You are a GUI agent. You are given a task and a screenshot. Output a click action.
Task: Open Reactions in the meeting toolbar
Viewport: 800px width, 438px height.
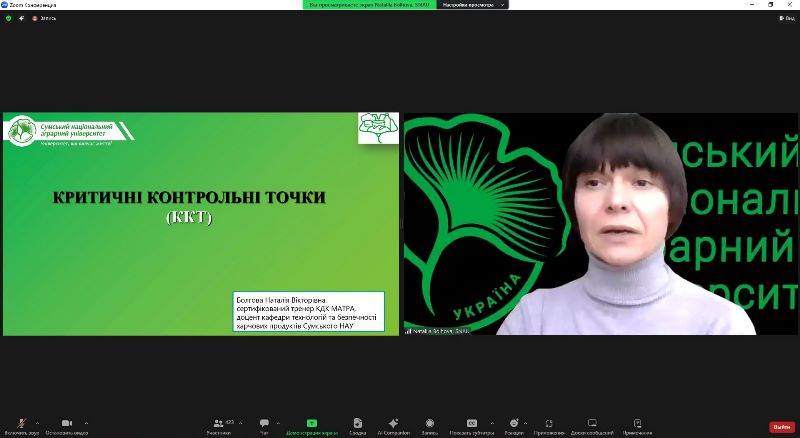[513, 424]
